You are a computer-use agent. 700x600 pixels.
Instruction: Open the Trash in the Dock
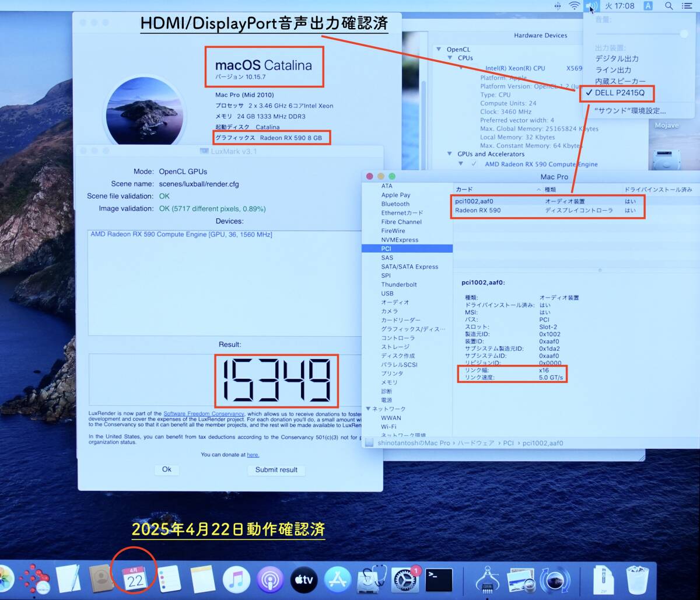coord(637,580)
